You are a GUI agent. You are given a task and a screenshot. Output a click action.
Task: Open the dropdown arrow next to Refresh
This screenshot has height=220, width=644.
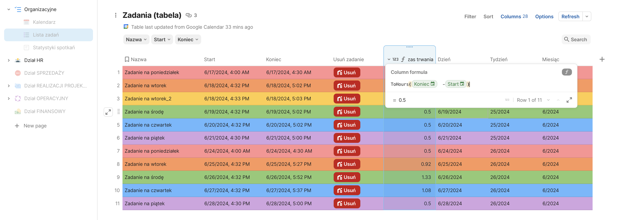(x=587, y=17)
